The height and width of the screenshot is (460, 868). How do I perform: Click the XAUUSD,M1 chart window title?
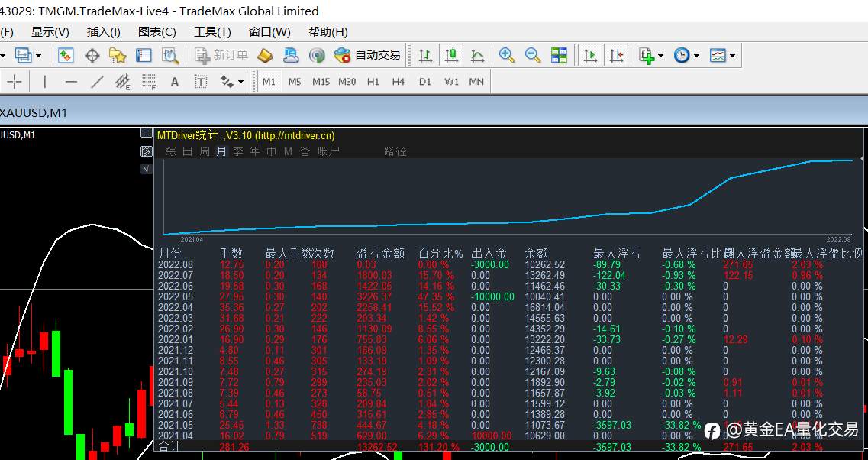34,113
